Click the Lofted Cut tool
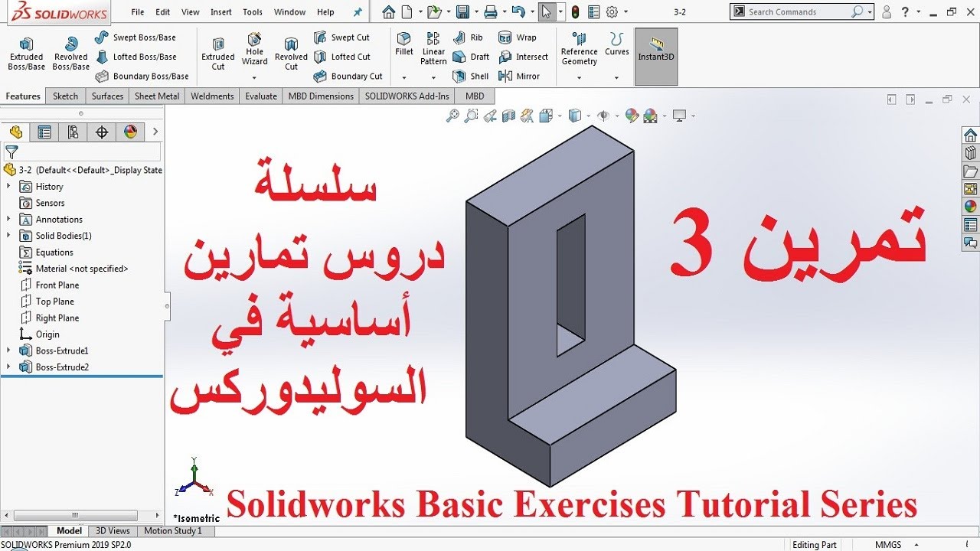This screenshot has width=980, height=551. pyautogui.click(x=342, y=57)
